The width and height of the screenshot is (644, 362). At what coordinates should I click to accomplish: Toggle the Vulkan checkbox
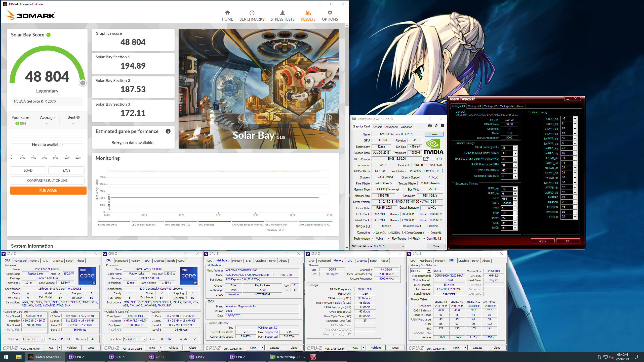tap(374, 239)
